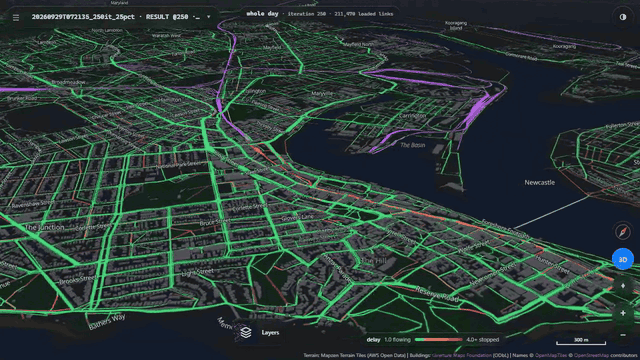Image resolution: width=640 pixels, height=360 pixels.
Task: Open the OpenStreetMap attribution link
Action: pyautogui.click(x=591, y=356)
